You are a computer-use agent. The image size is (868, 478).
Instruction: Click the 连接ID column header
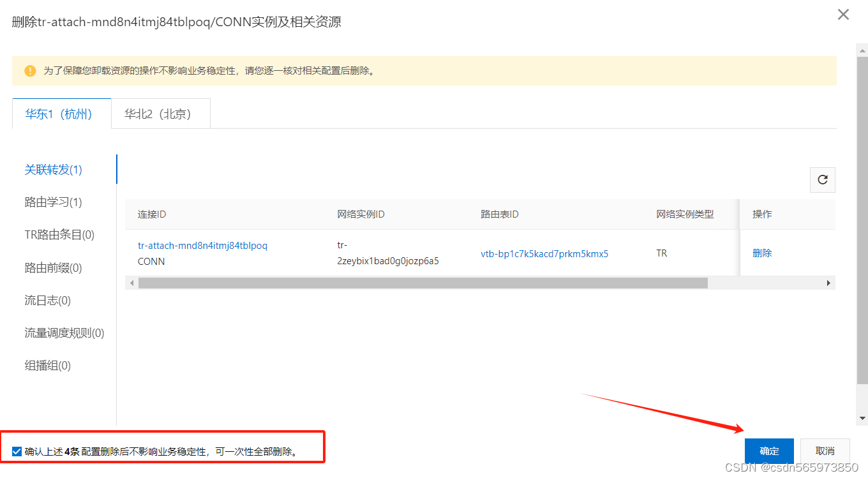tap(152, 214)
